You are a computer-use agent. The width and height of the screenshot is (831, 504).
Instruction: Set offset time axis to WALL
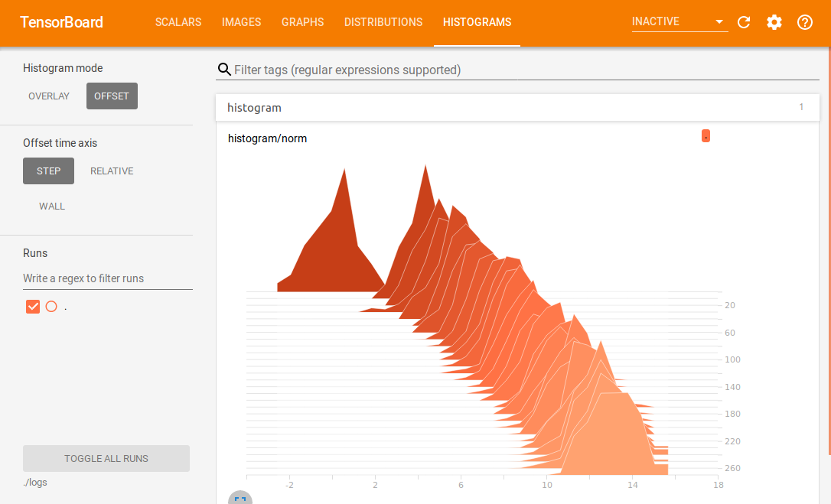pos(52,206)
